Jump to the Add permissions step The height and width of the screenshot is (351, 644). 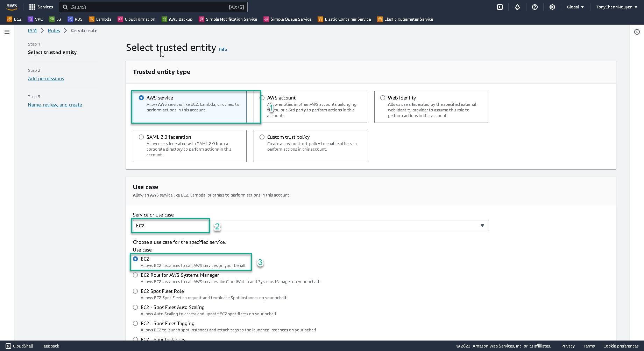[46, 78]
